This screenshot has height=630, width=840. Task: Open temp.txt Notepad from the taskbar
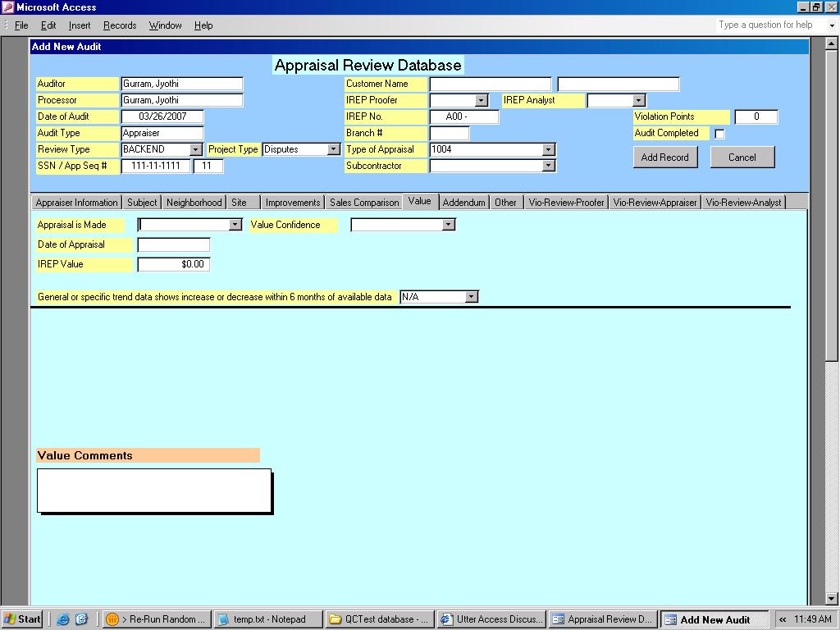[x=267, y=619]
